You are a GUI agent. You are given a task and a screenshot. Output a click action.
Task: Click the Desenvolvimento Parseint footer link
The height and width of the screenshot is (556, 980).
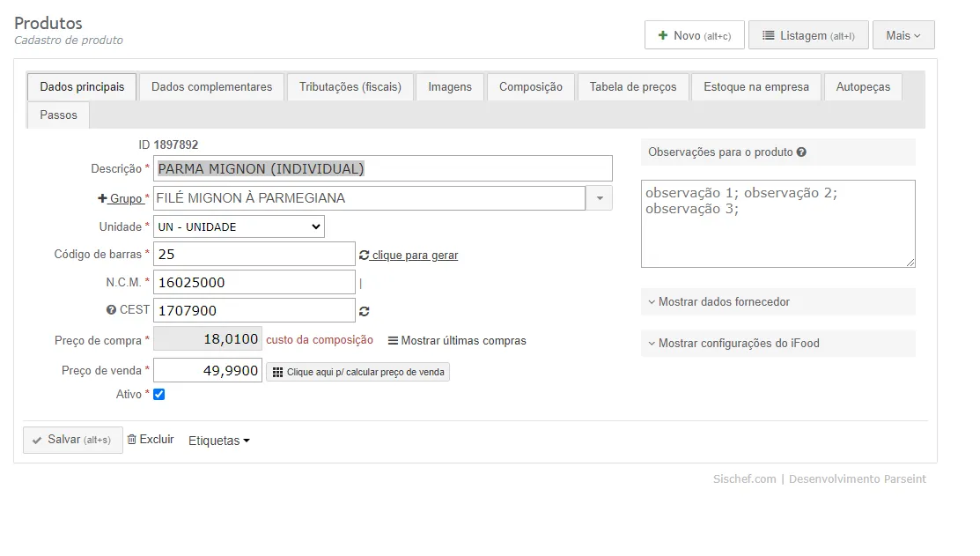coord(858,479)
